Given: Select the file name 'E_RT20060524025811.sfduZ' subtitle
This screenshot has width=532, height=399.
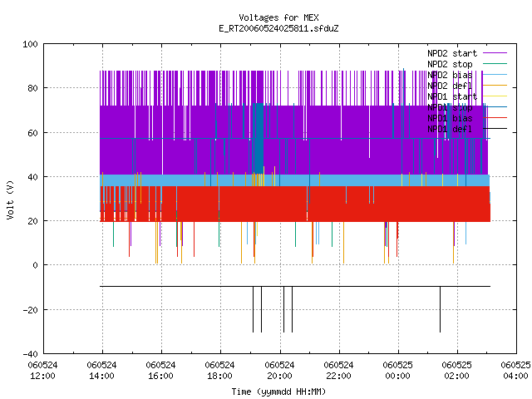Looking at the screenshot, I should 278,28.
